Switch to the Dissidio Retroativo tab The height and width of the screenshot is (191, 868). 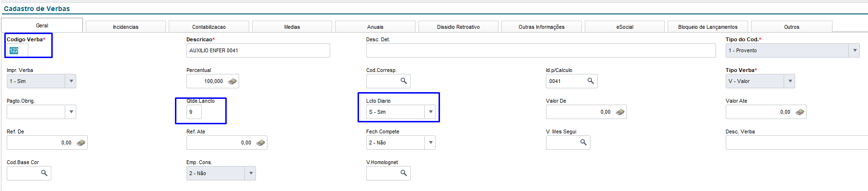coord(458,27)
